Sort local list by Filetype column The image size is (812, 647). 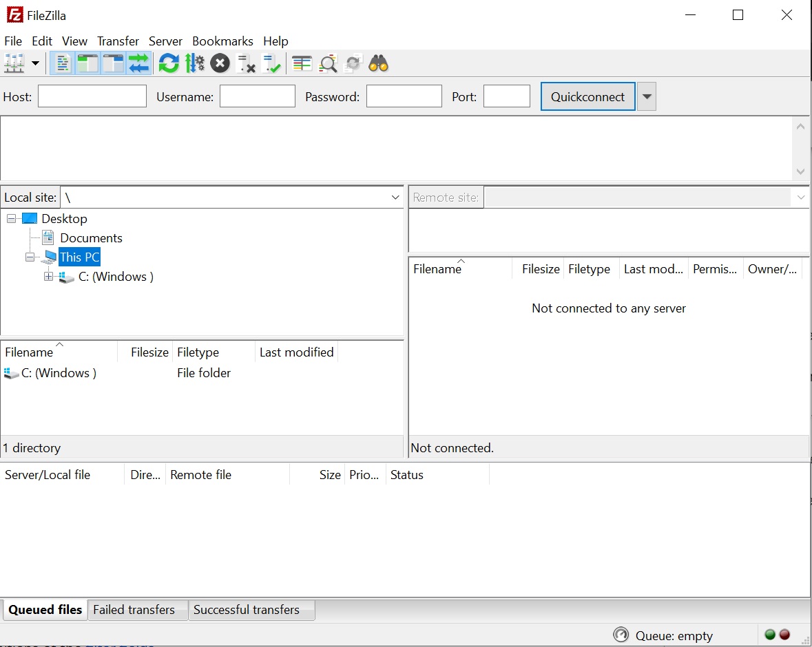(x=214, y=352)
